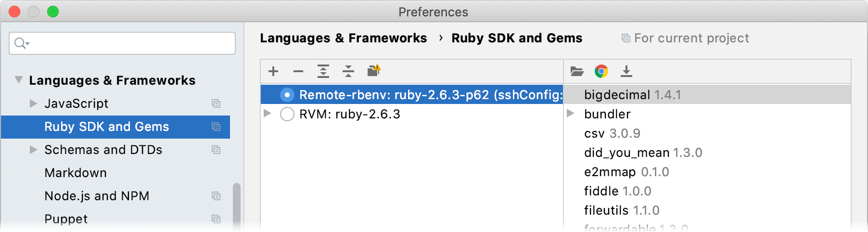Viewport: 868px width, 232px height.
Task: Expand the RVM: ruby-2.6.3 SDK entry
Action: click(x=268, y=114)
